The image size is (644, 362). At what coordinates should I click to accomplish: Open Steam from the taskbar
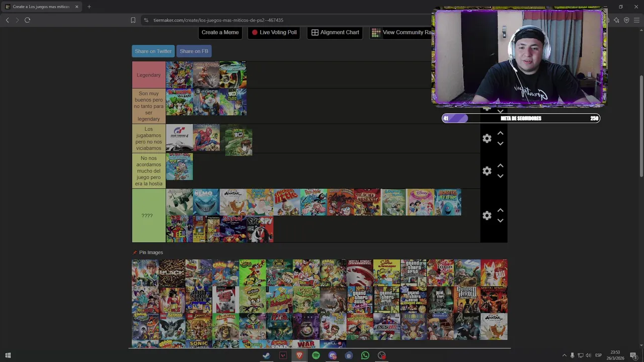[x=266, y=355]
